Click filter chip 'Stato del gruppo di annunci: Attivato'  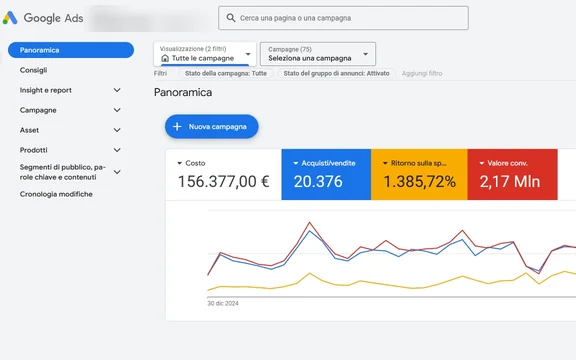pos(336,73)
